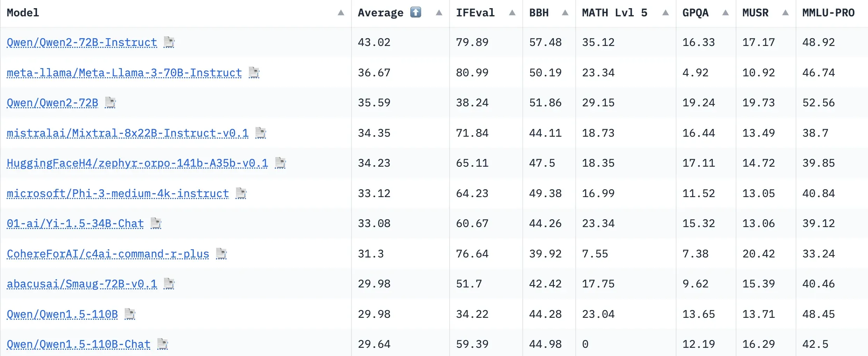Click the clipboard icon next to Mixtral-8x22B-Instruct-v0.1
The height and width of the screenshot is (356, 868).
[x=260, y=133]
